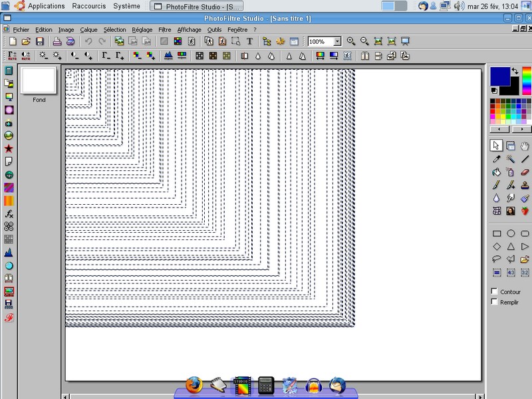
Task: Open the Filtre menu
Action: click(164, 30)
